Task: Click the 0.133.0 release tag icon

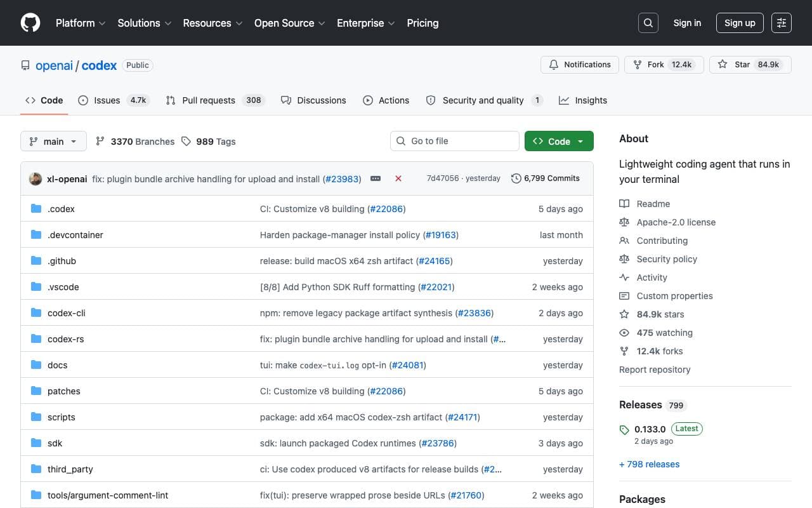Action: click(x=624, y=430)
